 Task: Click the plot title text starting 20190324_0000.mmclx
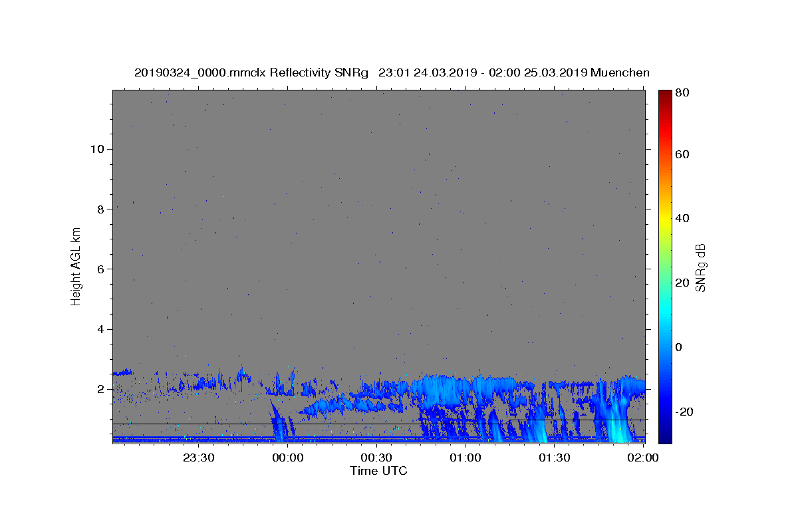pos(392,72)
